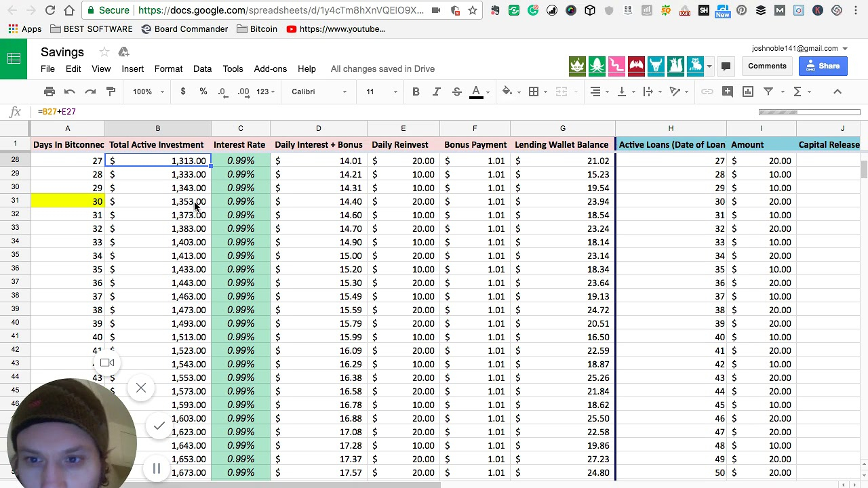
Task: Click the undo arrow icon
Action: (x=70, y=91)
